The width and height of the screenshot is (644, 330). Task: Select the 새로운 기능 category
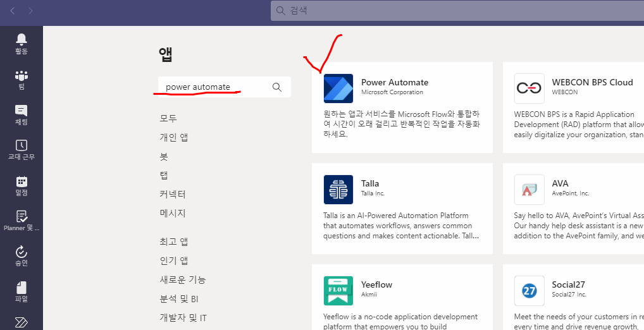pyautogui.click(x=183, y=279)
